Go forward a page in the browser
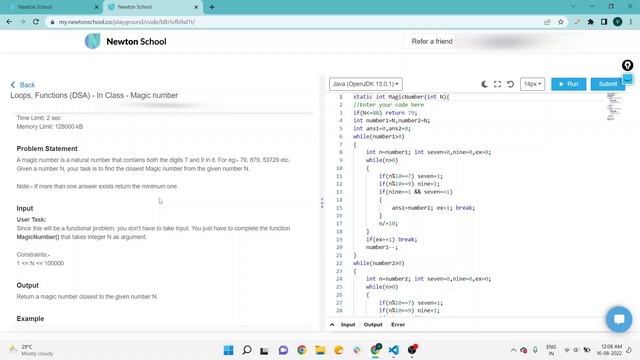The image size is (640, 360). (x=22, y=22)
